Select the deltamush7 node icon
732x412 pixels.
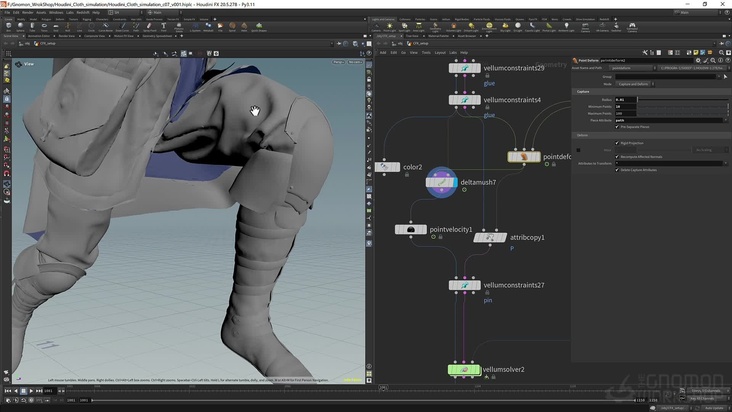pyautogui.click(x=441, y=183)
